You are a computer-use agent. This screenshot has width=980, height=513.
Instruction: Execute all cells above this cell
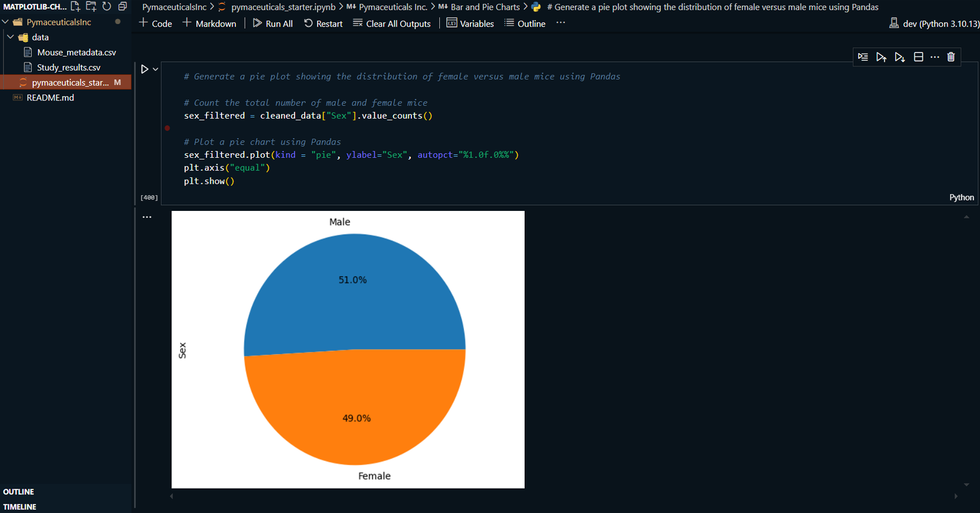tap(881, 57)
